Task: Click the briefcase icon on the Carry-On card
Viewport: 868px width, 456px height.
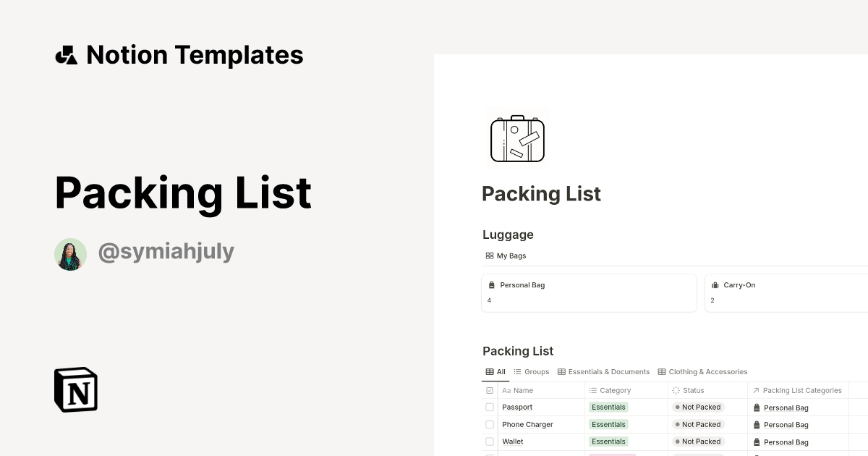Action: pyautogui.click(x=715, y=284)
